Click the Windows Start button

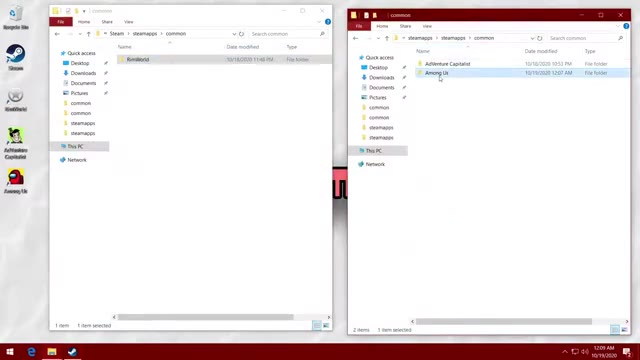pyautogui.click(x=10, y=351)
